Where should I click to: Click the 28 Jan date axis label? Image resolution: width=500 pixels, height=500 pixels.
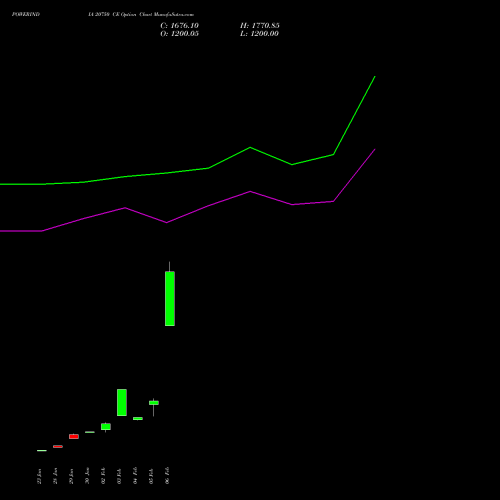coord(55,476)
